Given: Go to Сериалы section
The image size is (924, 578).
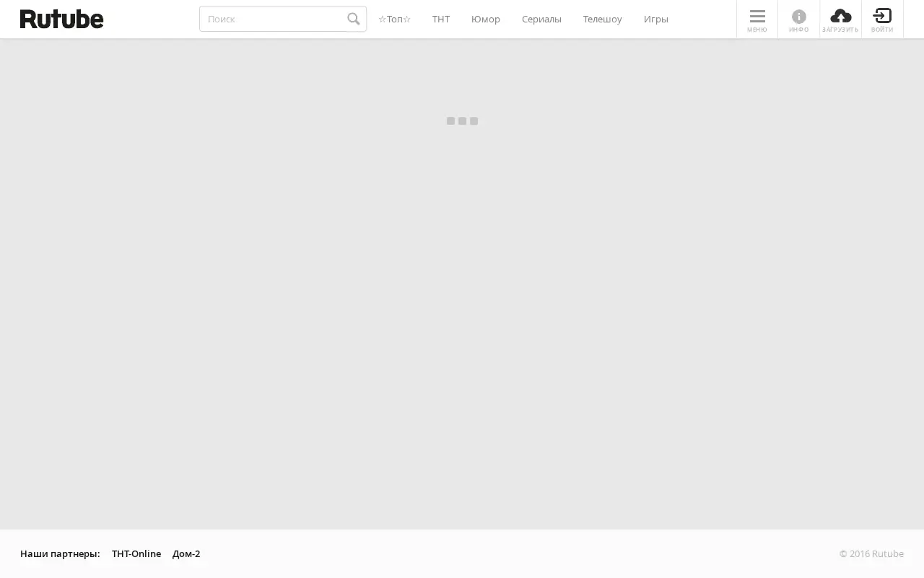Looking at the screenshot, I should click(541, 19).
